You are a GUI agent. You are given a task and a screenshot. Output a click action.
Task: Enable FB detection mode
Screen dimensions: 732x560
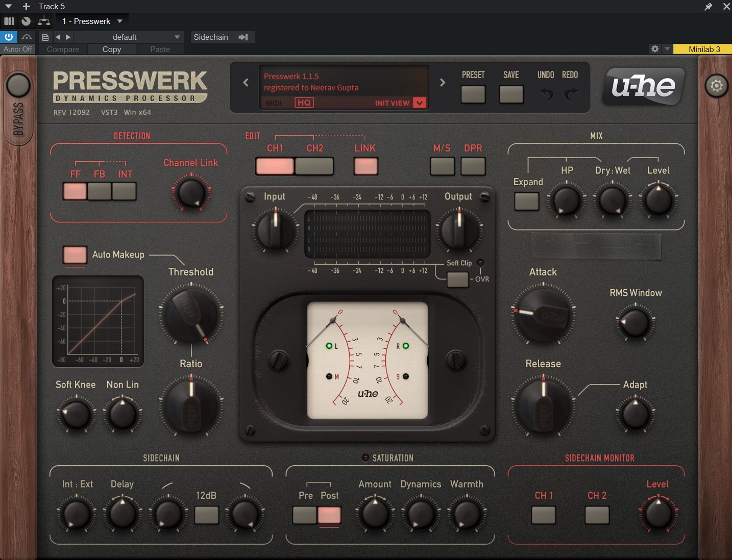coord(99,191)
